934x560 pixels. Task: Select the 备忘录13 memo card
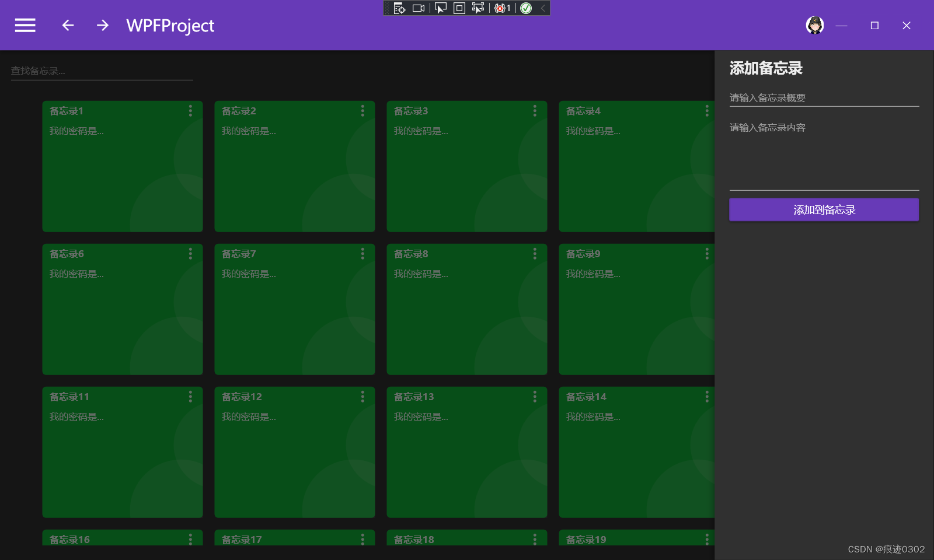pyautogui.click(x=466, y=452)
